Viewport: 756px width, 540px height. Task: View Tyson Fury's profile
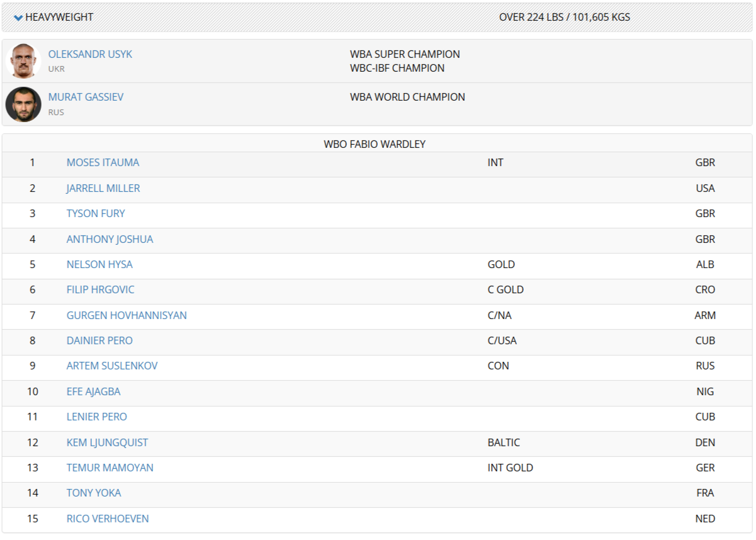point(96,213)
